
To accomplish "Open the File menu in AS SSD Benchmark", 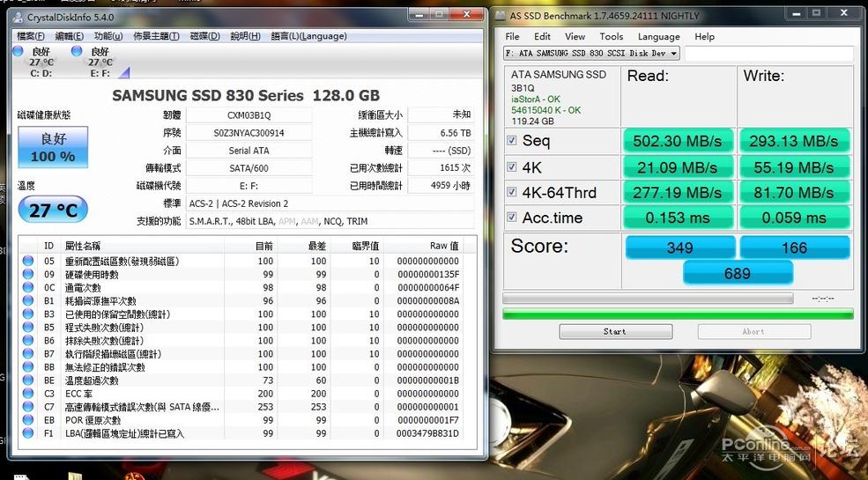I will pos(513,36).
